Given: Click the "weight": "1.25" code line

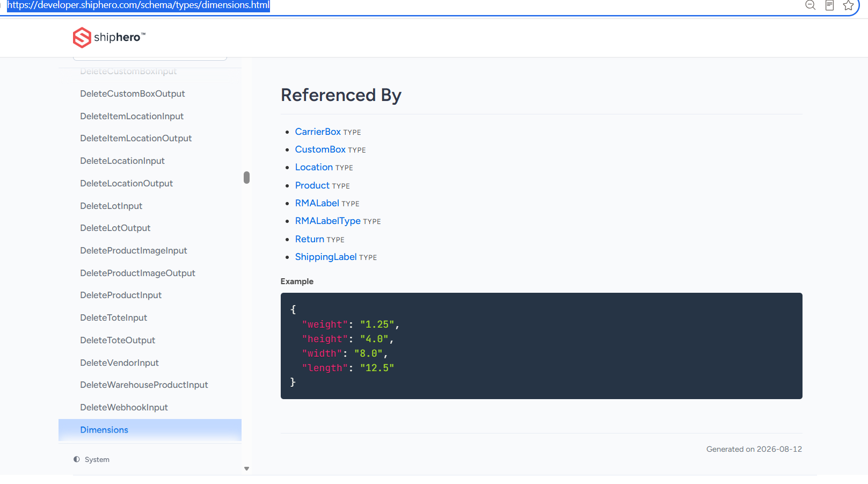Looking at the screenshot, I should coord(351,324).
